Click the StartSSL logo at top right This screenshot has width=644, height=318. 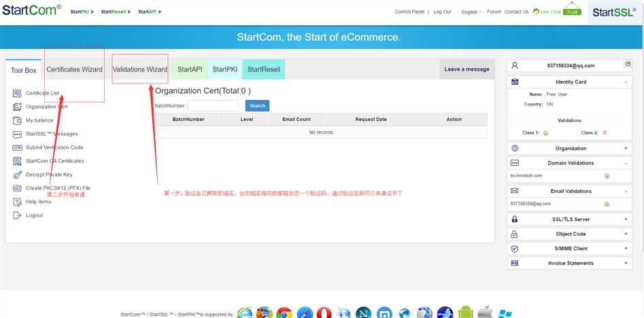click(614, 12)
